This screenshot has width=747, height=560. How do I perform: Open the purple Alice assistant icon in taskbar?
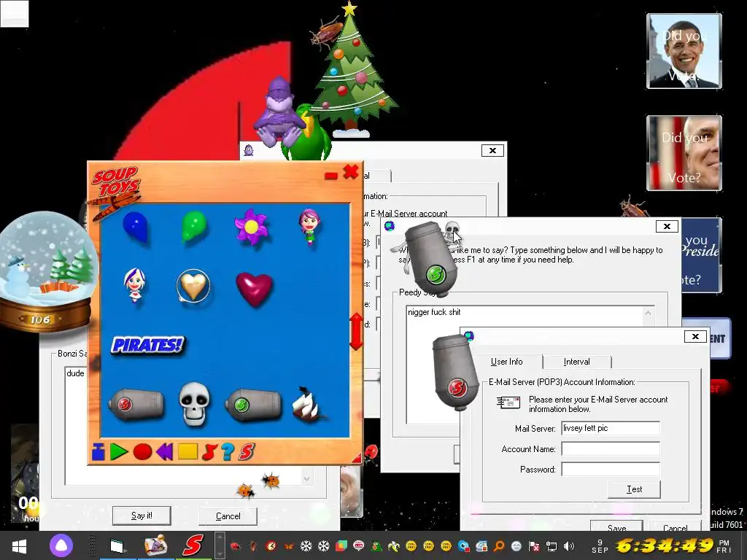click(x=61, y=545)
